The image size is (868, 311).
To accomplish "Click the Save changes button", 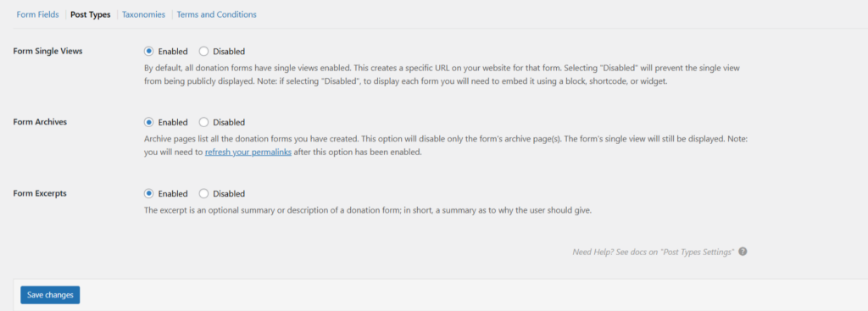I will [50, 295].
